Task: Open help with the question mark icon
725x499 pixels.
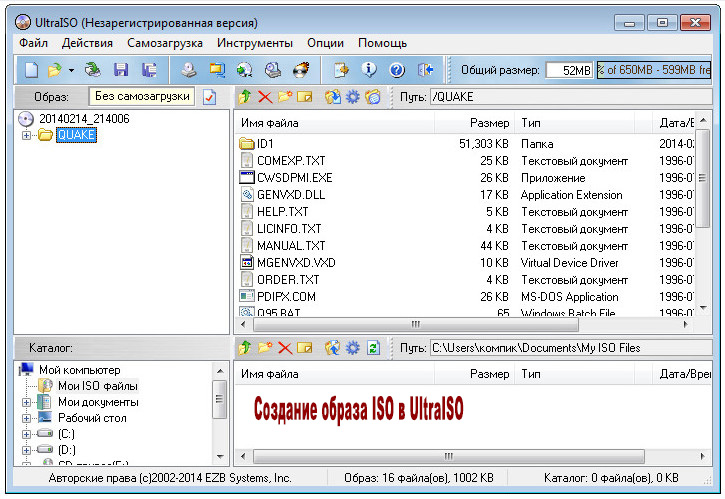Action: click(397, 70)
